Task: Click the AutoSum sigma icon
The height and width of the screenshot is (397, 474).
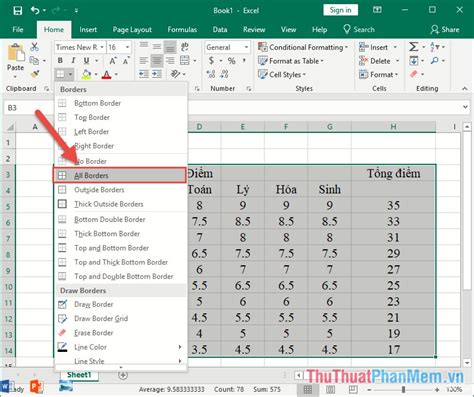Action: click(x=413, y=47)
